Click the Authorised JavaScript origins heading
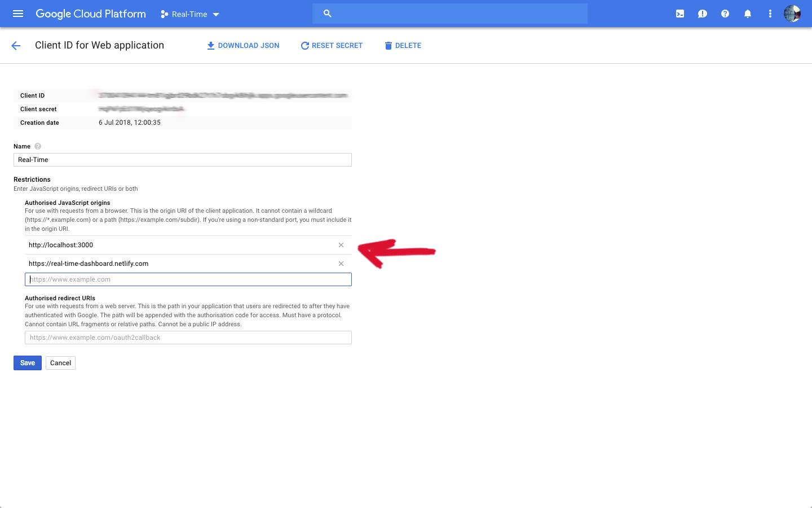The image size is (812, 508). (x=68, y=203)
